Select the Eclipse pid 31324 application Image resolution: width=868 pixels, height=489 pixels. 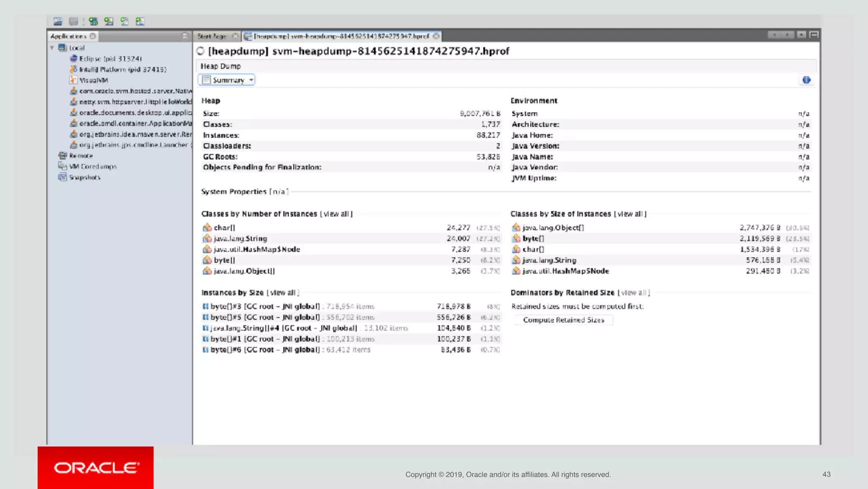pos(110,59)
